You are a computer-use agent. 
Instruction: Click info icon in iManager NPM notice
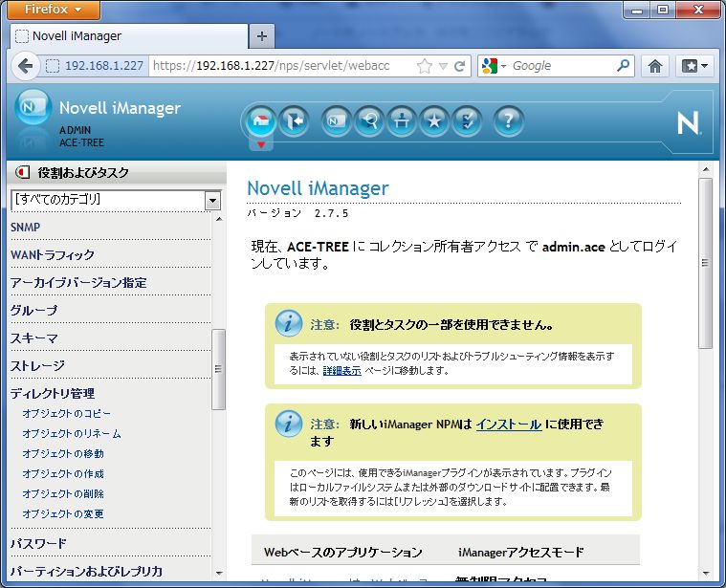pyautogui.click(x=289, y=424)
